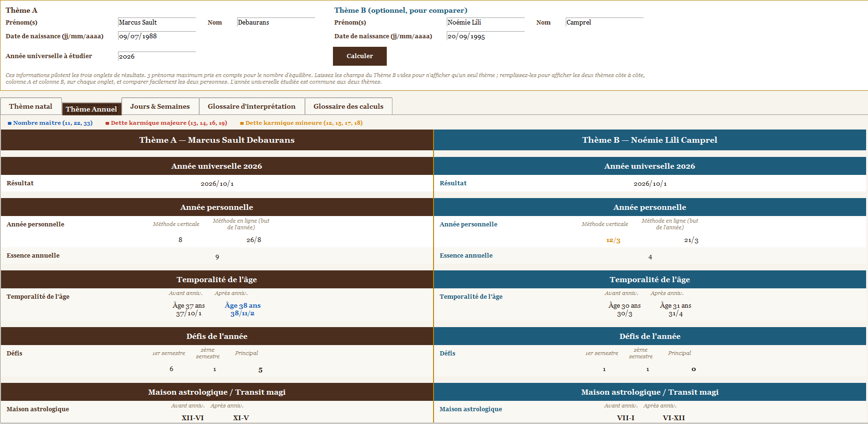Image resolution: width=868 pixels, height=424 pixels.
Task: Click Thème A 'Temporalité de l'âge' section header
Action: click(x=217, y=279)
